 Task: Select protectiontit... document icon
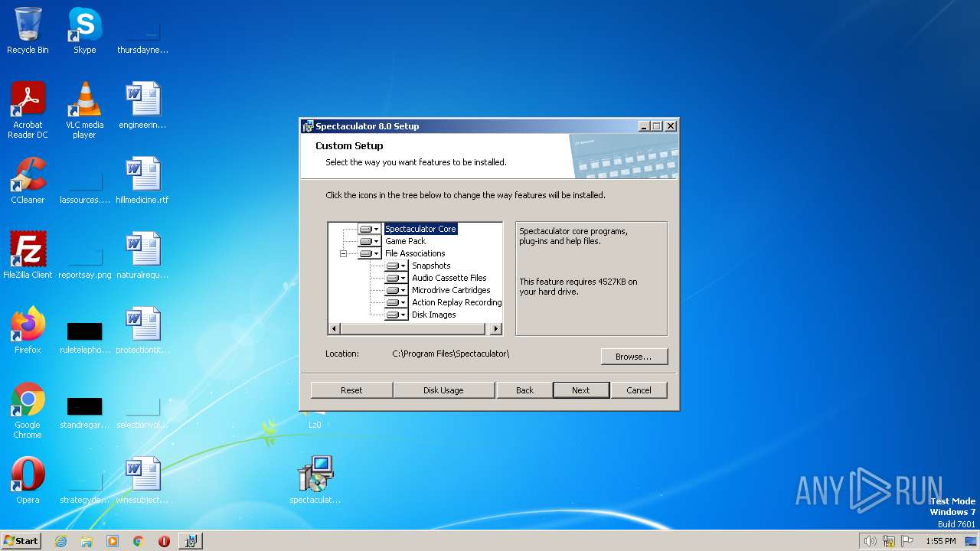tap(142, 331)
